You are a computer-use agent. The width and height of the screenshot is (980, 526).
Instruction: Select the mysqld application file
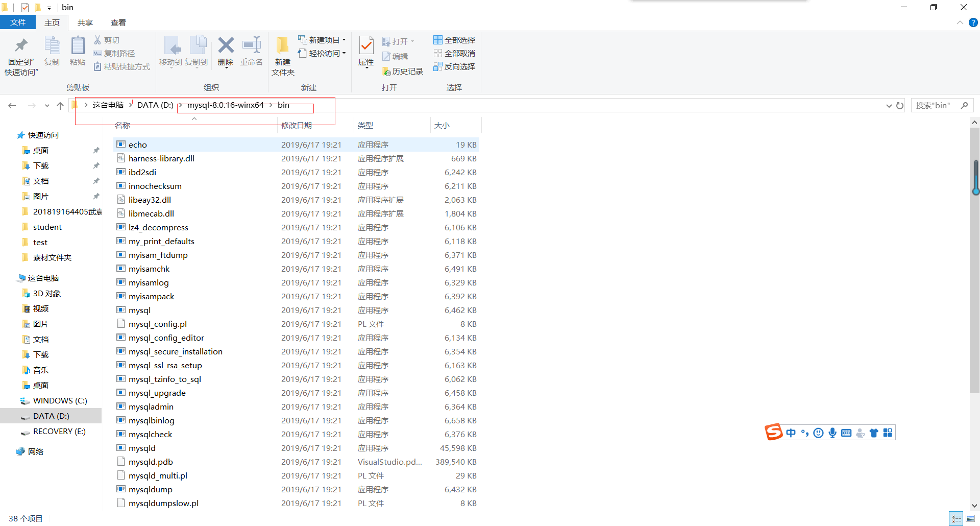click(296, 448)
